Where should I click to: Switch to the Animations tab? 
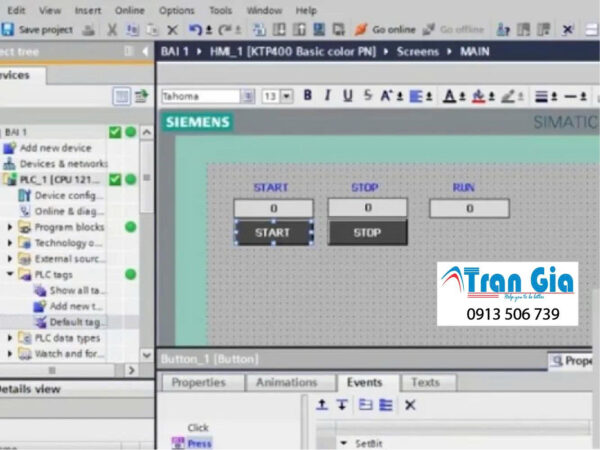tap(286, 382)
